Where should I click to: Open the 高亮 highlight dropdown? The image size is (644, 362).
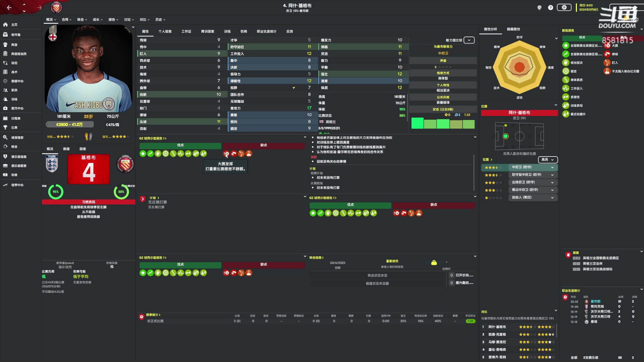click(548, 160)
